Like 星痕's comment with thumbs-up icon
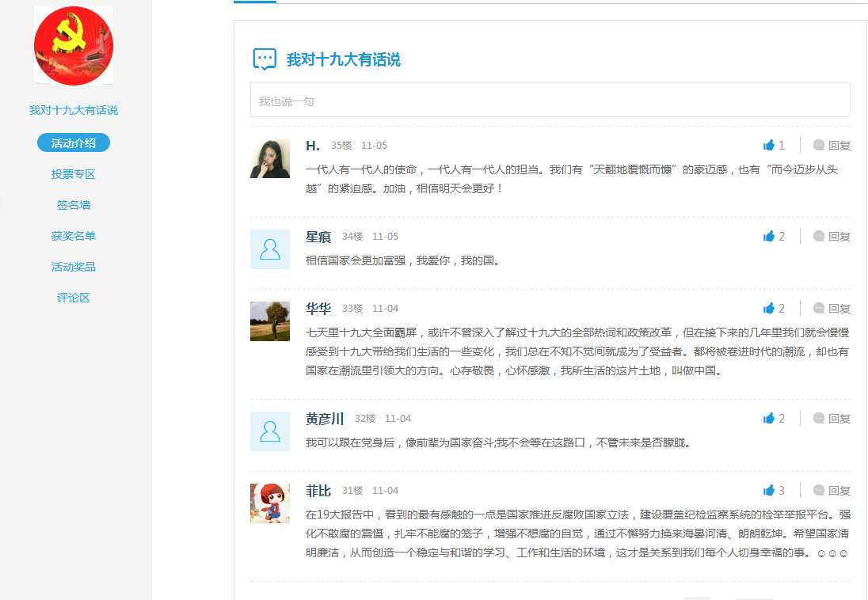 click(x=768, y=236)
